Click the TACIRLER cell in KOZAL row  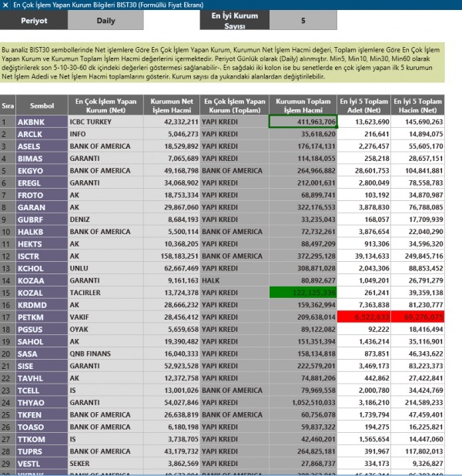tap(105, 293)
